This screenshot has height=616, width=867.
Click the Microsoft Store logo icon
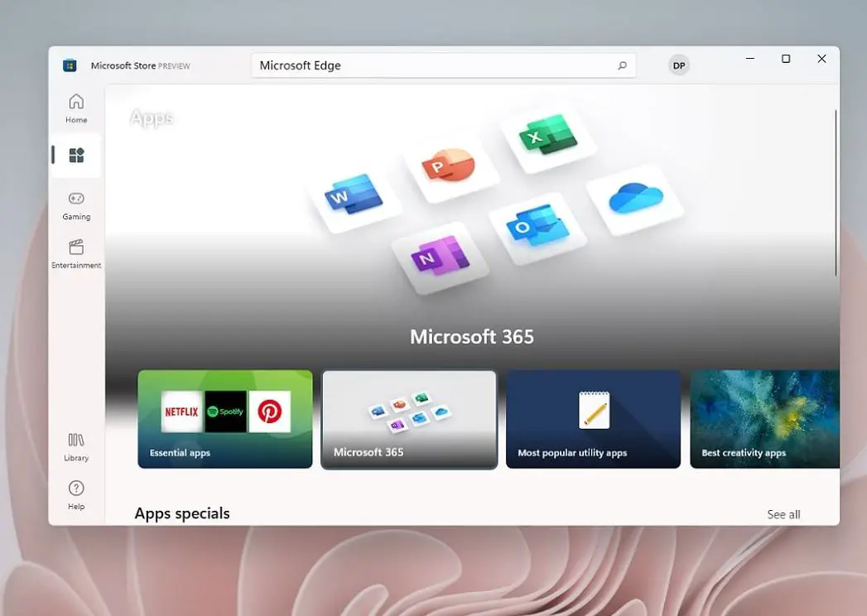(x=70, y=65)
